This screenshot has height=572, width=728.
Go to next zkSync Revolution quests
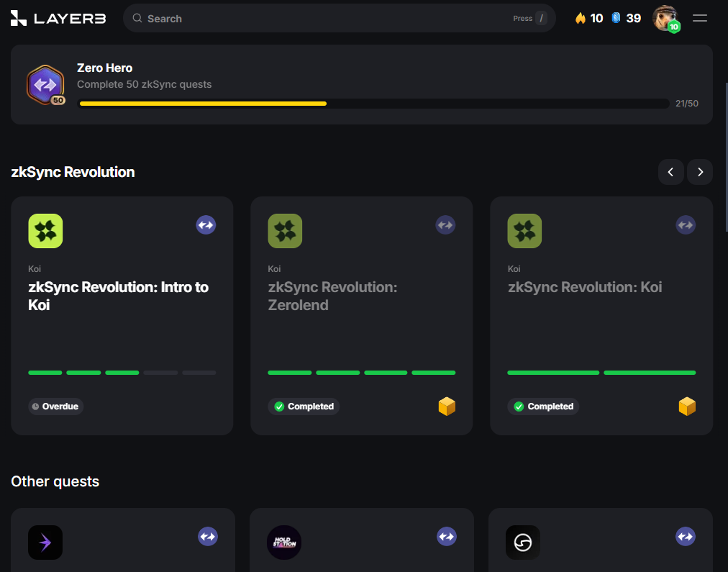[x=700, y=172]
